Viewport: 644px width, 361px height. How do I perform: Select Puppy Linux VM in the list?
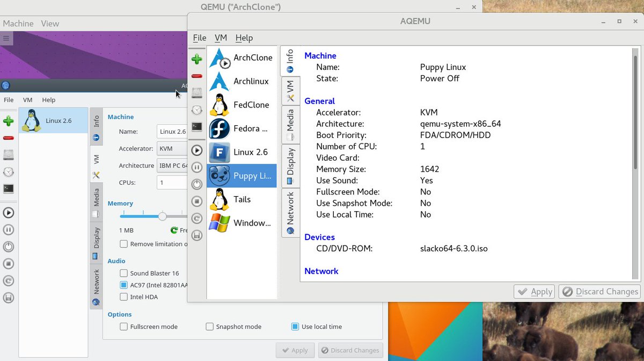(241, 176)
